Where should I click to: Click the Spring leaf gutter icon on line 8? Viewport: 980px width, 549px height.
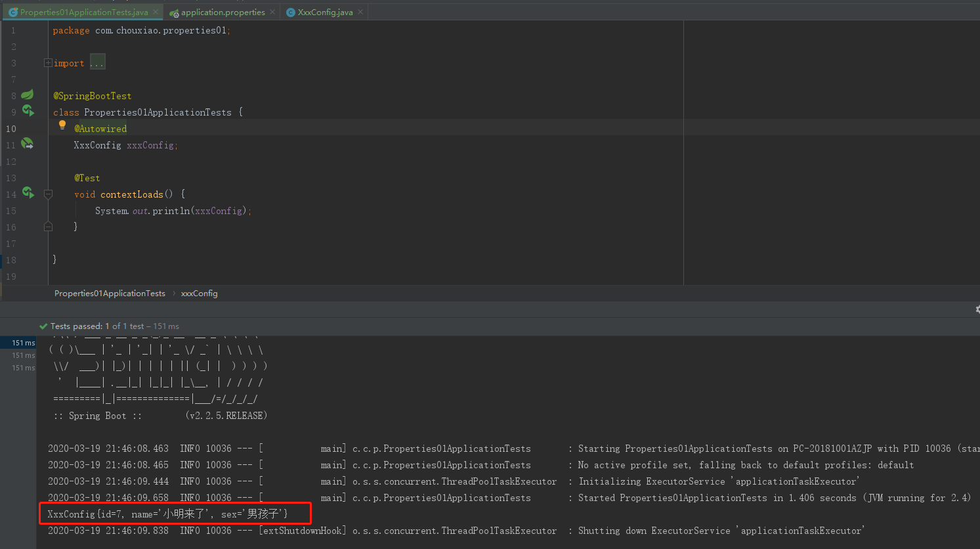point(28,95)
